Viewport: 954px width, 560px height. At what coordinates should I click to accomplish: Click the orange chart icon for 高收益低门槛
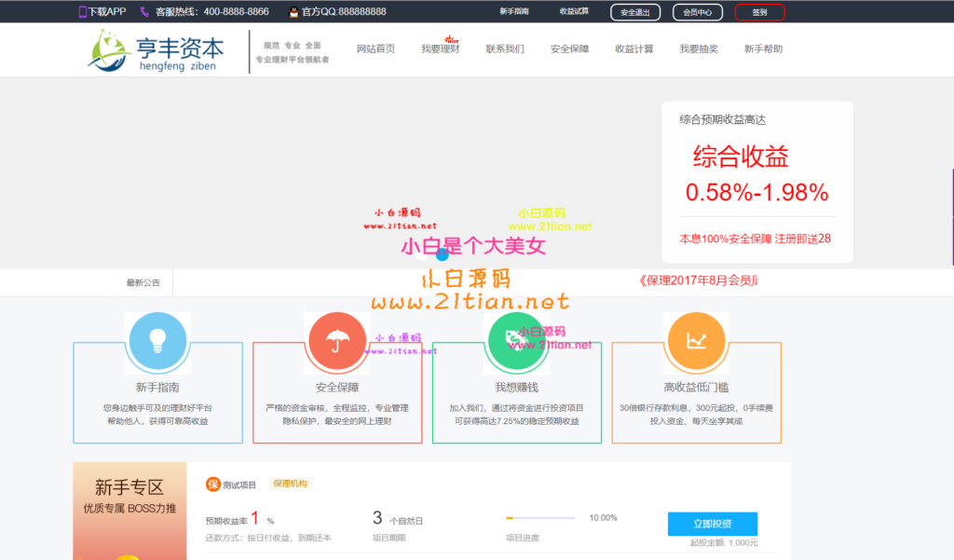pyautogui.click(x=695, y=342)
